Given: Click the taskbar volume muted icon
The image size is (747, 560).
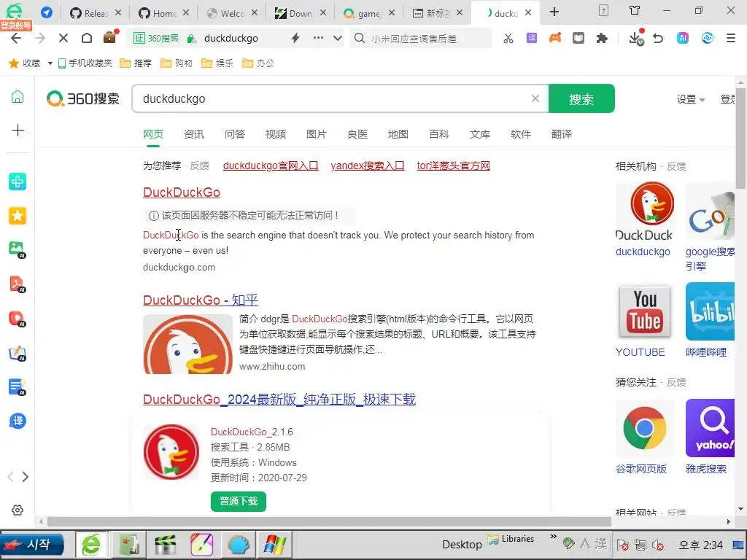Looking at the screenshot, I should click(x=659, y=544).
